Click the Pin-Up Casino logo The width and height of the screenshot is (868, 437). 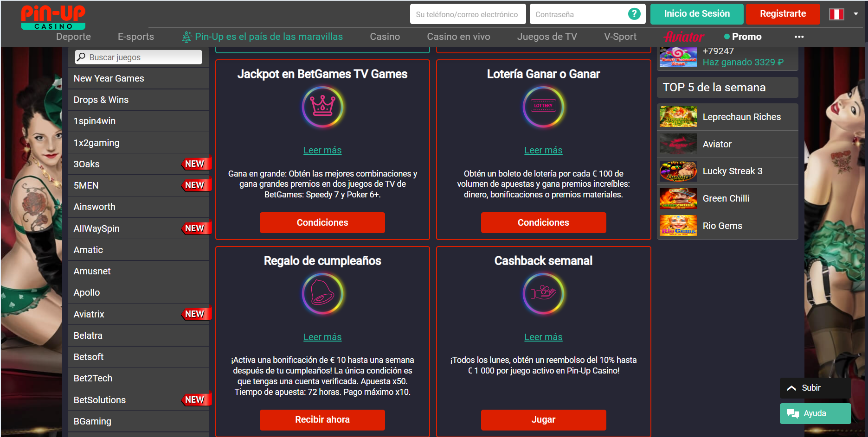pos(53,17)
